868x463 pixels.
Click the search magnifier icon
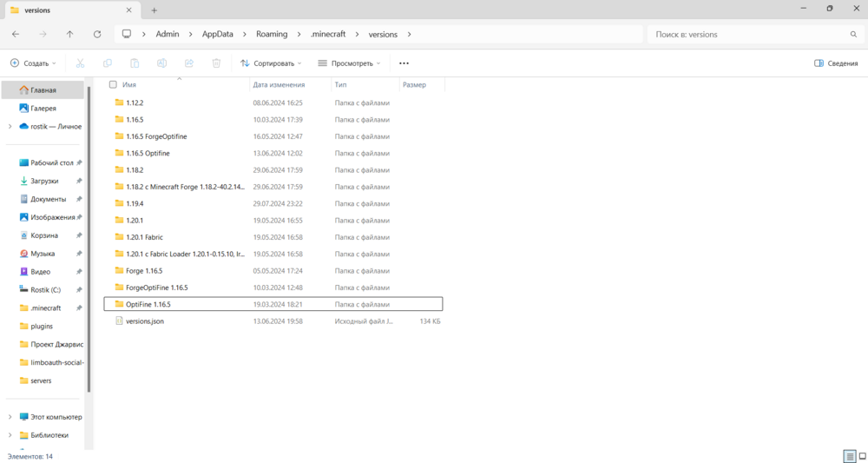853,35
